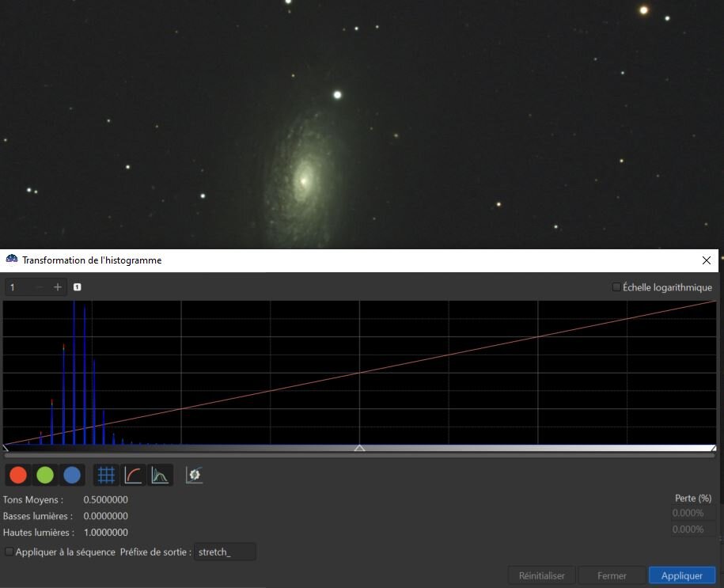This screenshot has height=588, width=724.
Task: Toggle the green channel button
Action: click(x=45, y=475)
